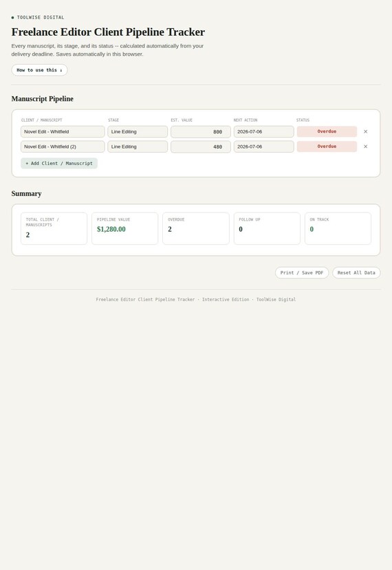Viewport: 392px width, 570px height.
Task: Remove the Novel Edit - Whitfield (2) row
Action: point(365,146)
